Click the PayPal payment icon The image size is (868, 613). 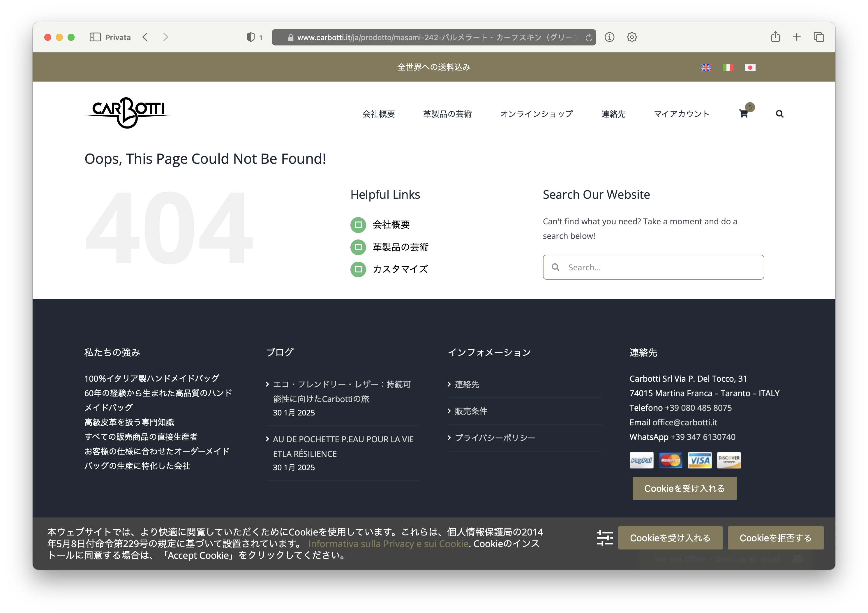click(642, 460)
